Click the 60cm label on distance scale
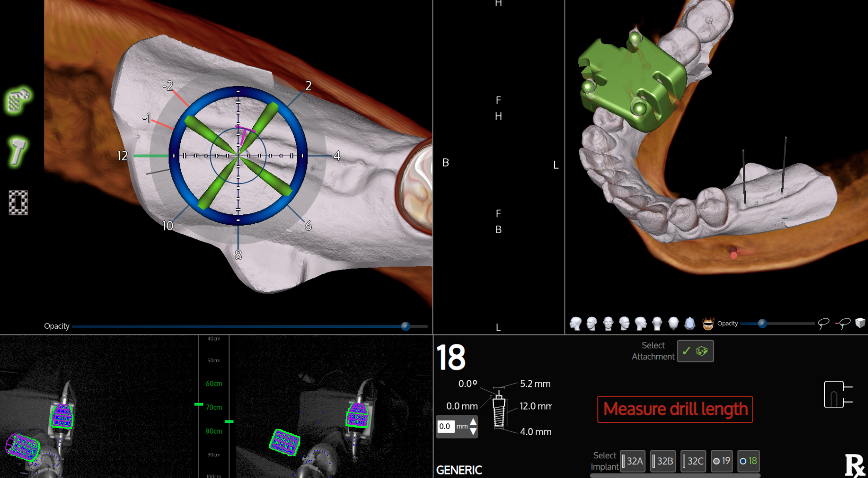 214,383
